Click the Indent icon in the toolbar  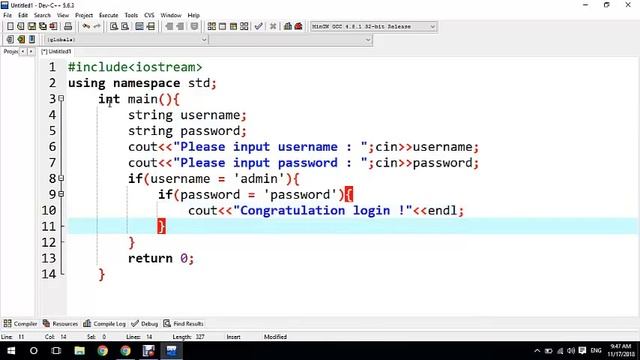(169, 27)
